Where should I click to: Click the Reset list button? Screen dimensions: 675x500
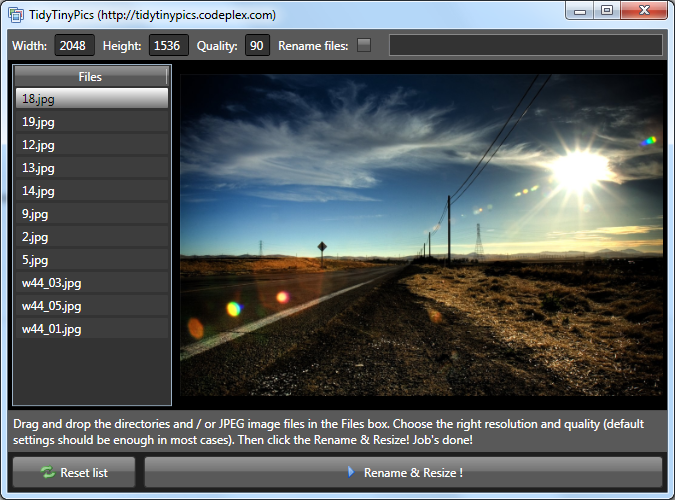tap(74, 472)
